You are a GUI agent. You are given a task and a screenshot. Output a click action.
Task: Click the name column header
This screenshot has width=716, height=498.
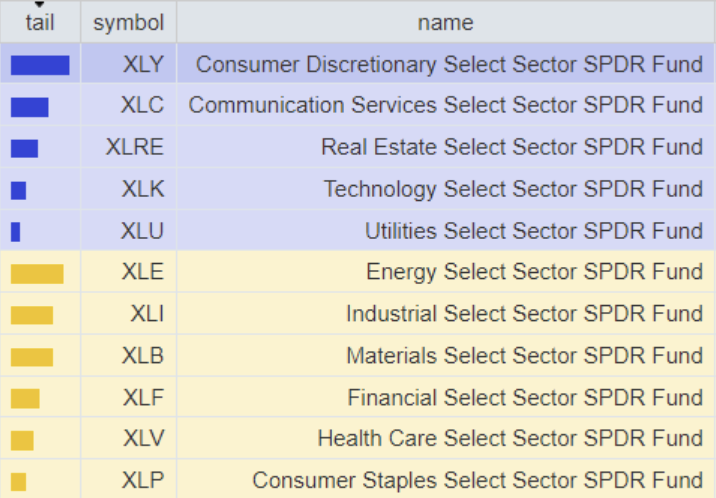tap(445, 22)
